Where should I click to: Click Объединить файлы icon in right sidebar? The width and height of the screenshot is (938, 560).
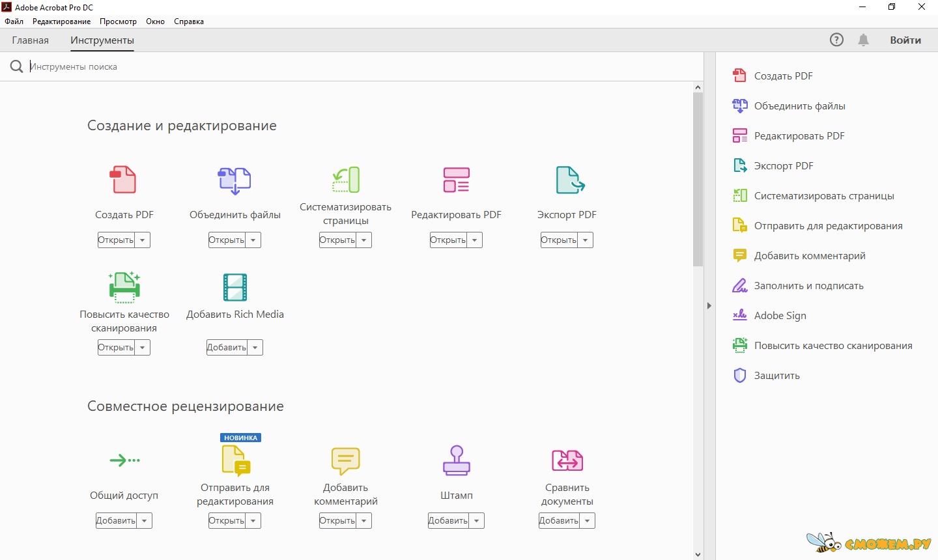(740, 105)
